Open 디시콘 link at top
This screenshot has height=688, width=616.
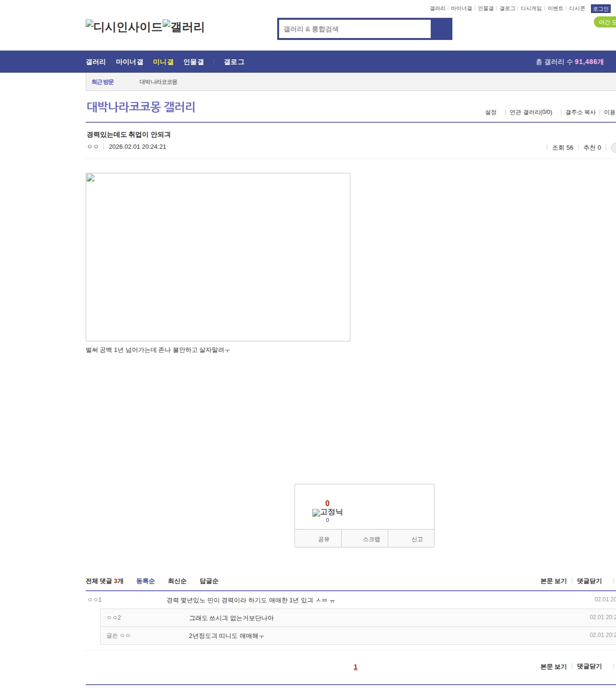tap(577, 9)
